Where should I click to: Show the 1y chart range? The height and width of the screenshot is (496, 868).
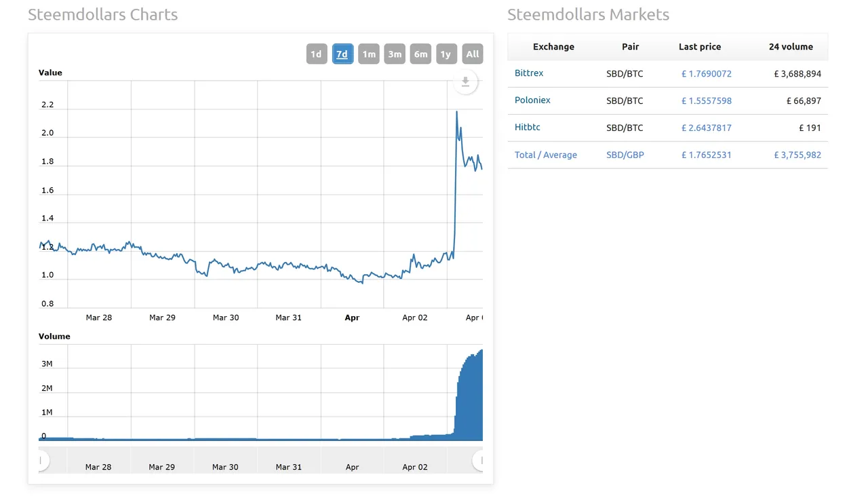tap(446, 54)
